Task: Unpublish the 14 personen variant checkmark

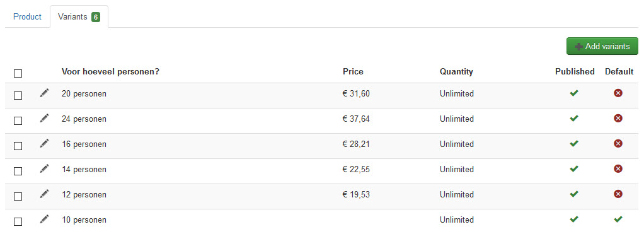Action: (x=574, y=168)
